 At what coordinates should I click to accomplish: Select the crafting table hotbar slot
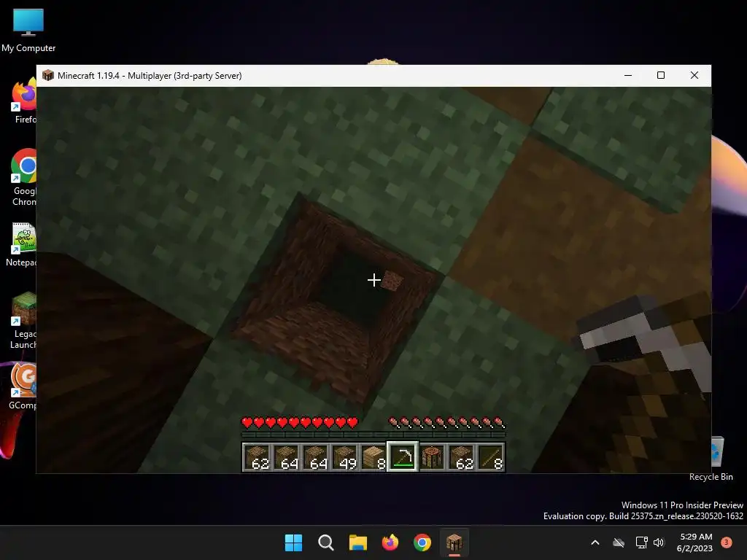[432, 457]
